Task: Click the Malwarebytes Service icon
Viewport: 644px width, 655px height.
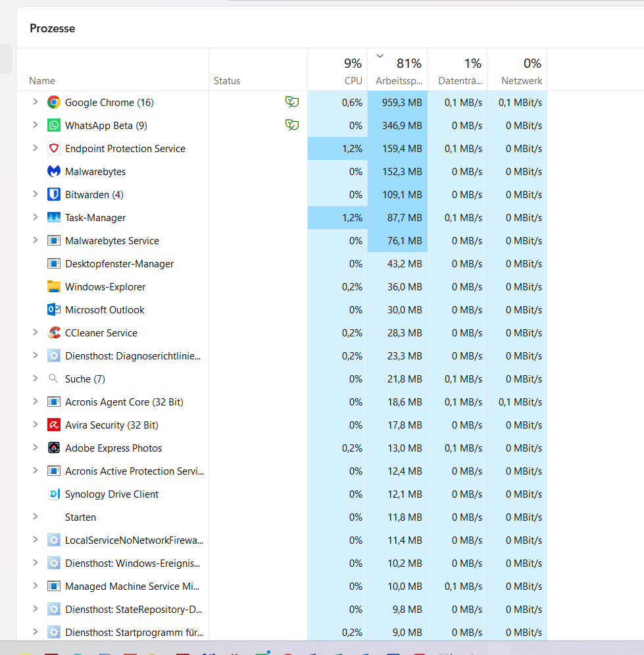Action: (53, 241)
